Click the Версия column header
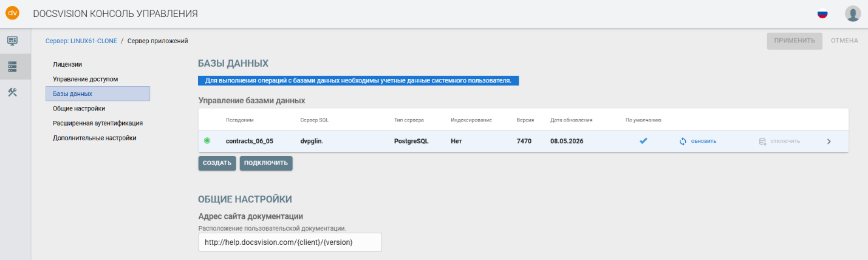This screenshot has width=868, height=260. 525,120
